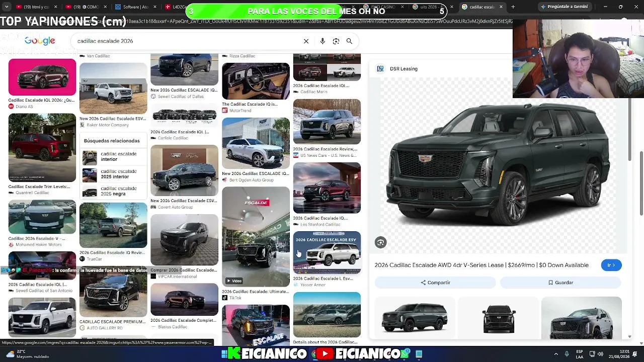Open the new tab plus button

click(513, 7)
